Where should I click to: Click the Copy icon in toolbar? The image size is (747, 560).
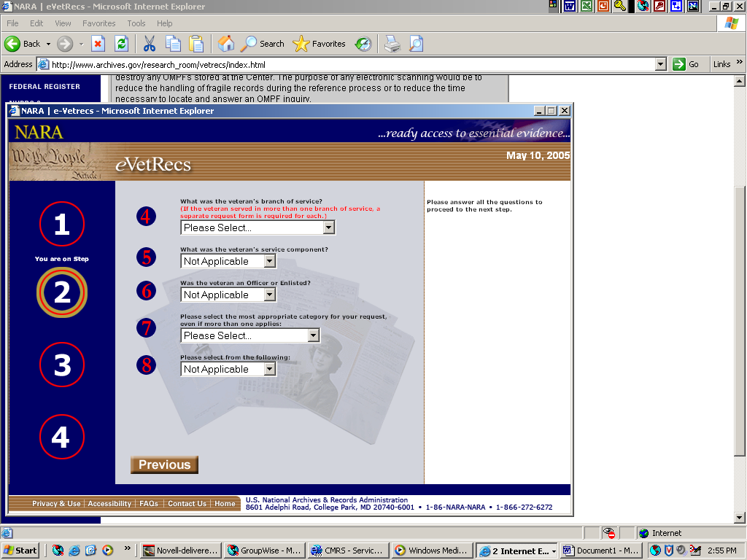(173, 44)
